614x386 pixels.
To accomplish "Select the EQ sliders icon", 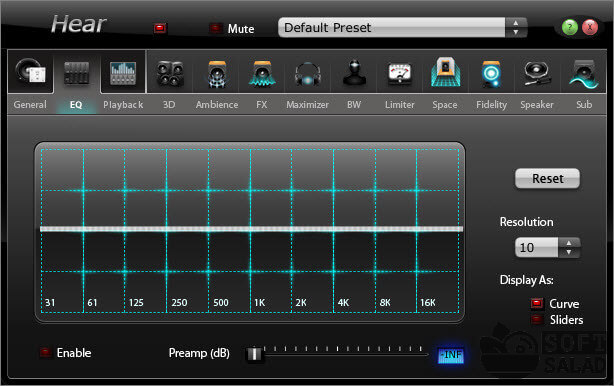I will (76, 73).
